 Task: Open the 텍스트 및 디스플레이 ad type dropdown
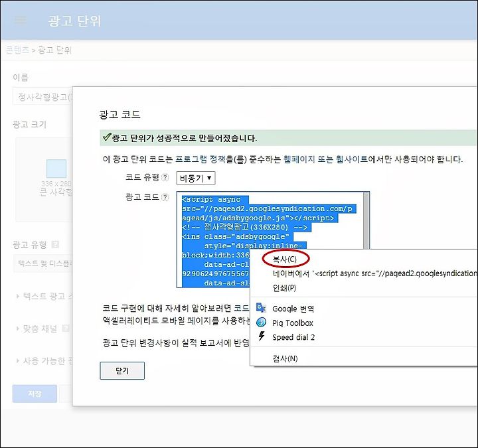pyautogui.click(x=43, y=263)
